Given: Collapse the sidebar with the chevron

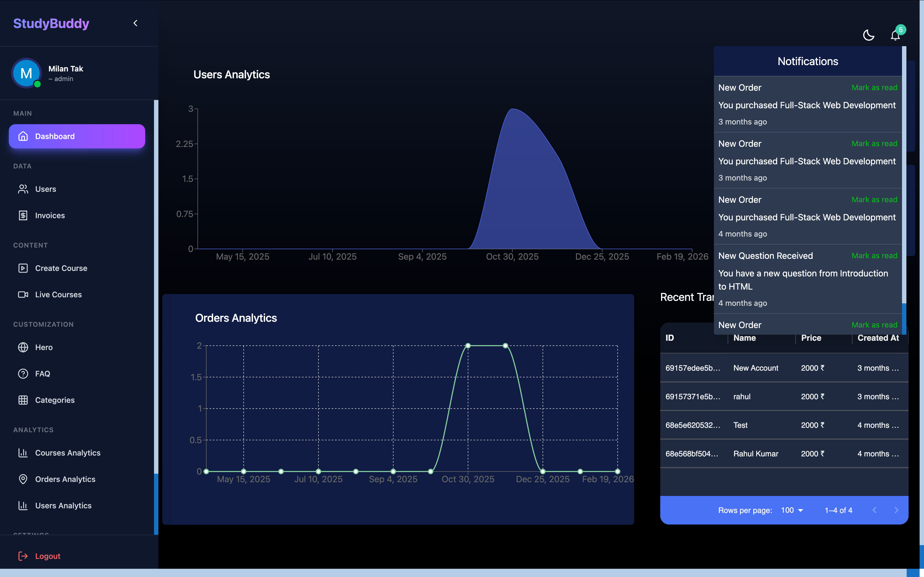Looking at the screenshot, I should [x=135, y=23].
